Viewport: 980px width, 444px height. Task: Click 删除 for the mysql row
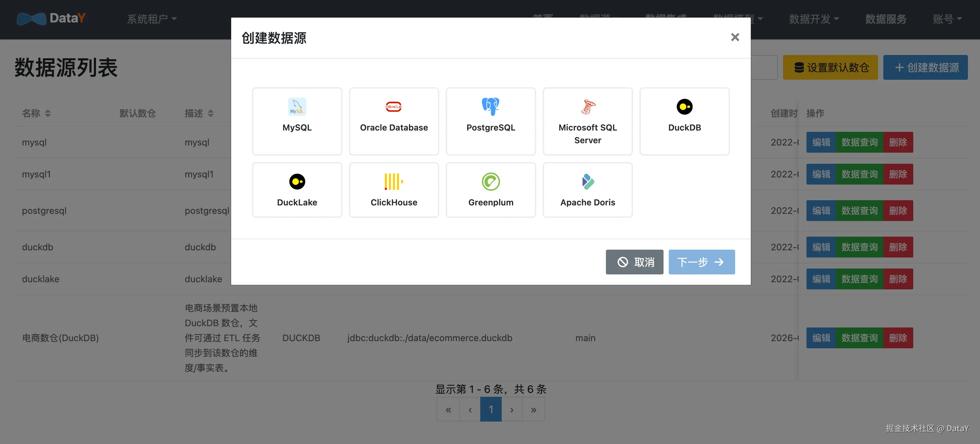pyautogui.click(x=898, y=142)
